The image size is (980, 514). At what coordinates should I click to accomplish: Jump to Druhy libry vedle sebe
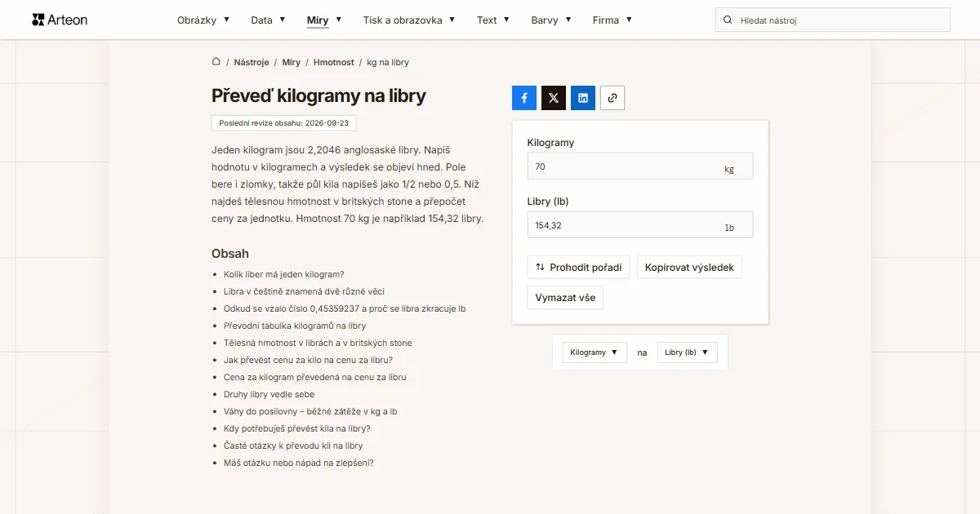pos(269,394)
